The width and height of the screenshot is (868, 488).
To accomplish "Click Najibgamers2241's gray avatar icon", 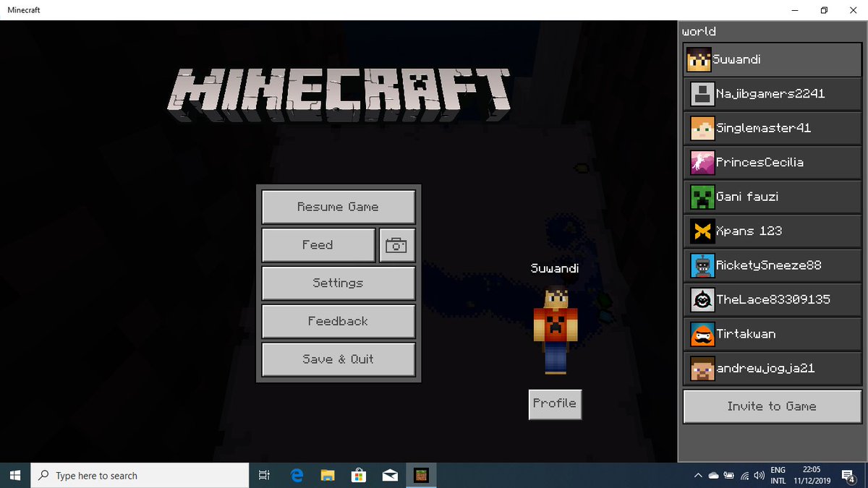I will click(702, 94).
